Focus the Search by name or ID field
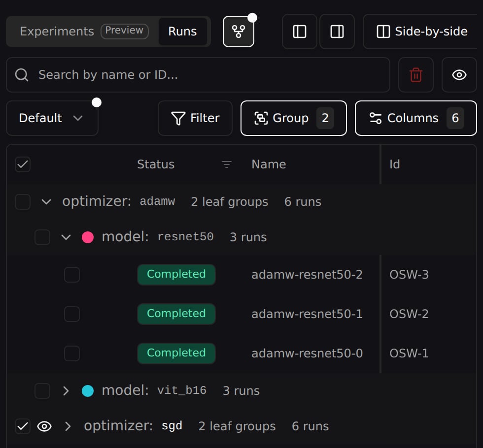Screen dimensions: 483x448 (198, 75)
